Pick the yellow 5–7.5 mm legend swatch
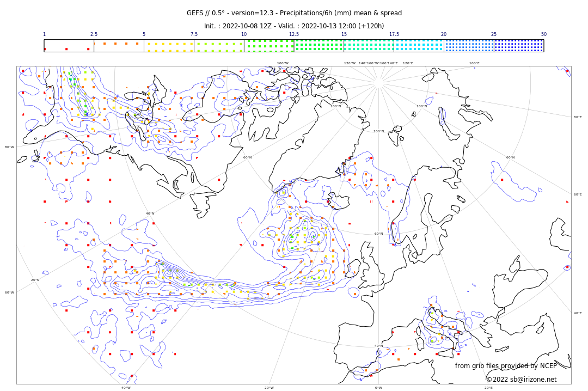Image resolution: width=588 pixels, height=391 pixels. pos(169,45)
